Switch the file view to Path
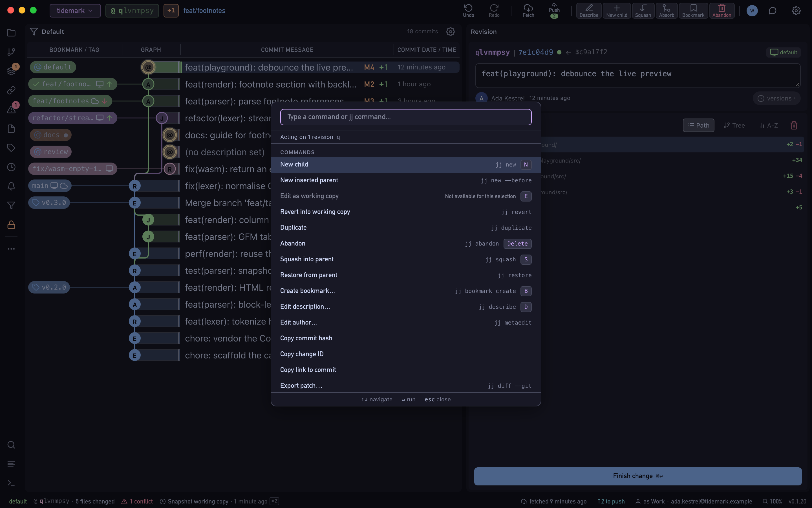The height and width of the screenshot is (508, 812). point(699,125)
